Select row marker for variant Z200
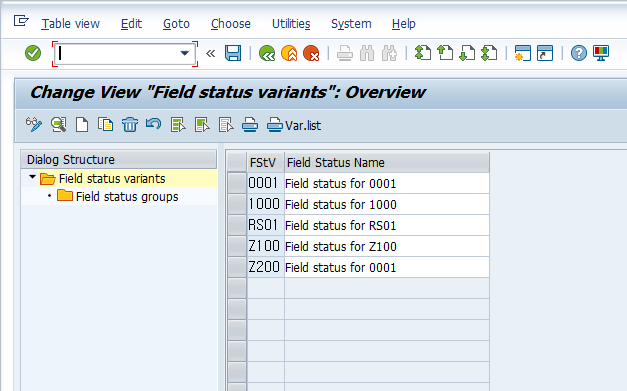 pos(237,267)
